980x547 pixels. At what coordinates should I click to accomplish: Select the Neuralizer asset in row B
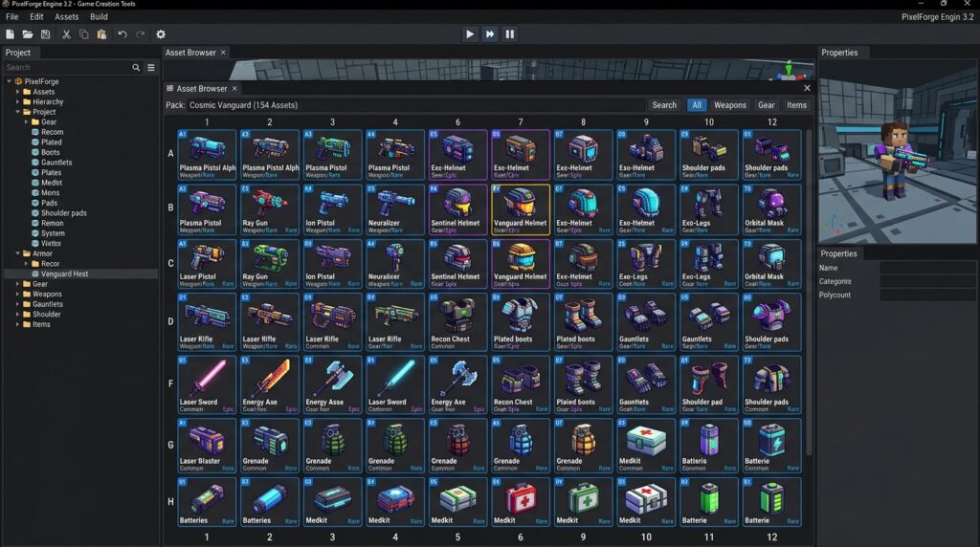395,209
